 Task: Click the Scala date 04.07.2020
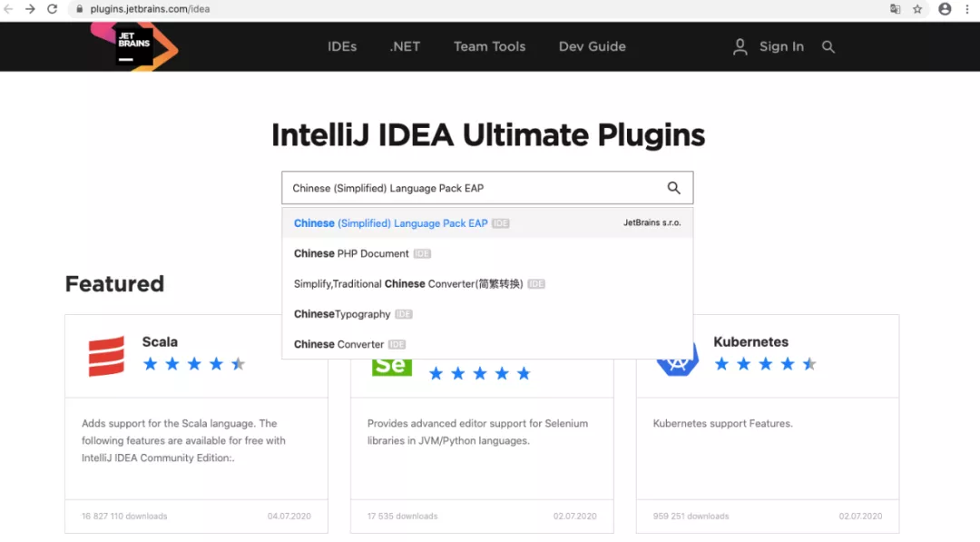point(289,517)
